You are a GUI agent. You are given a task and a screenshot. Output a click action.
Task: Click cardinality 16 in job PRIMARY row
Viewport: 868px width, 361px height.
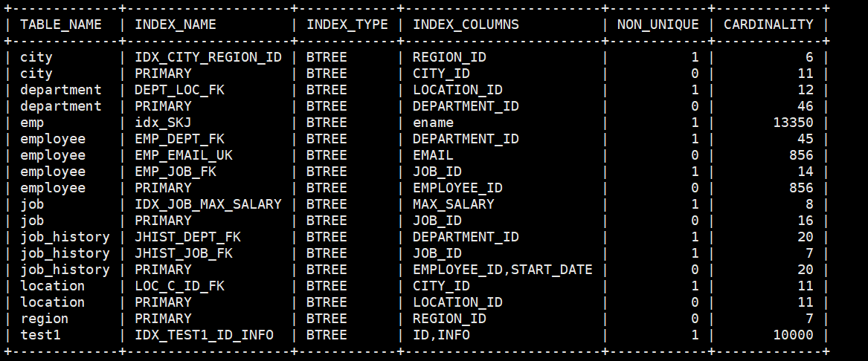coord(806,221)
